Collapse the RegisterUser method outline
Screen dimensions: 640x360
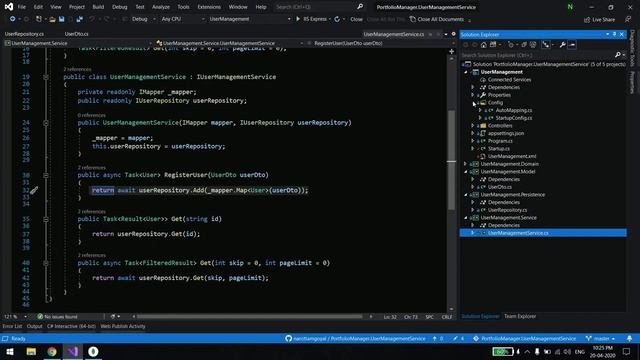tap(46, 175)
